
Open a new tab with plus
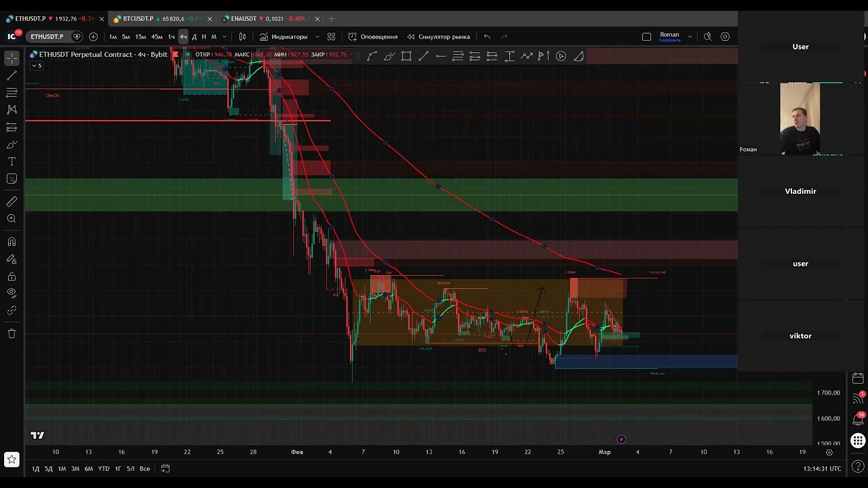[x=331, y=19]
